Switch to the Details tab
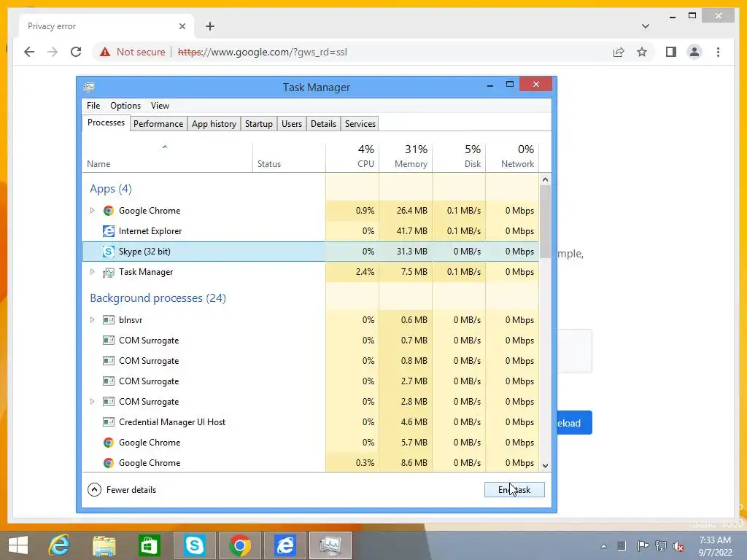This screenshot has height=560, width=747. pyautogui.click(x=323, y=124)
